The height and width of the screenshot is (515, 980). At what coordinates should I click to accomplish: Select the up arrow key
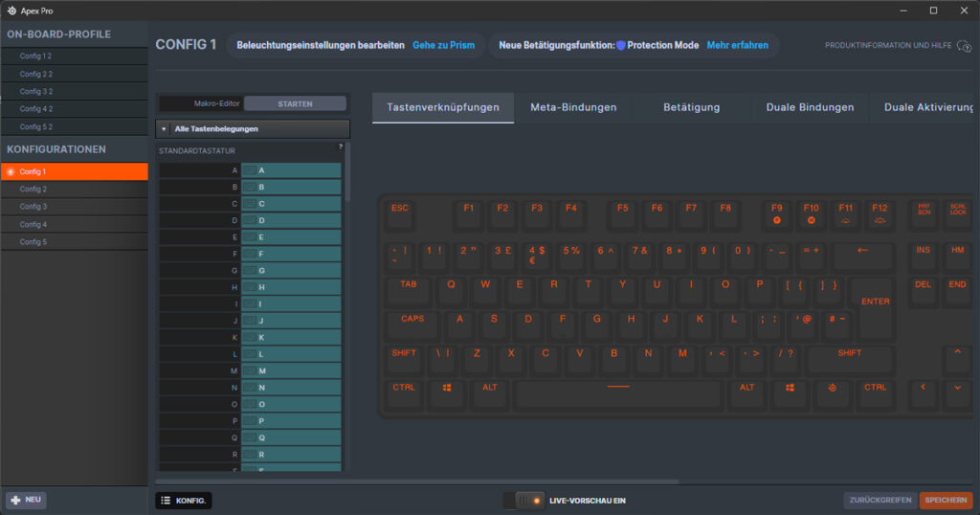[x=957, y=359]
